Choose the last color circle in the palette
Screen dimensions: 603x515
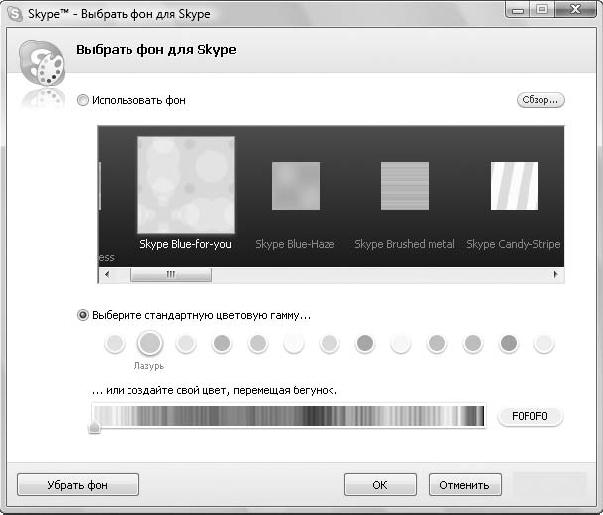(543, 344)
